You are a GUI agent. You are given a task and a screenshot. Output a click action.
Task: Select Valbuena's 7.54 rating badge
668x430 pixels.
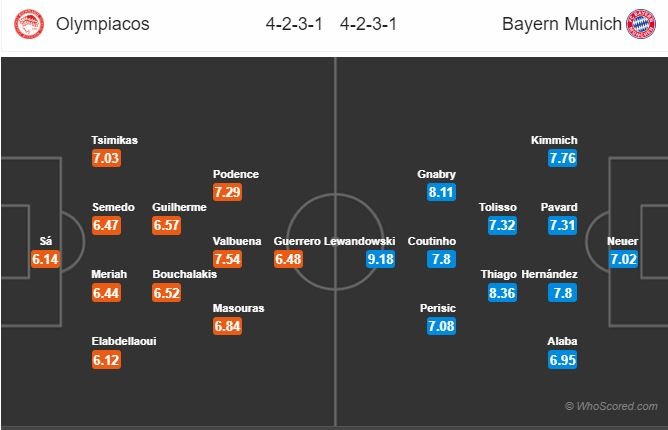[227, 259]
